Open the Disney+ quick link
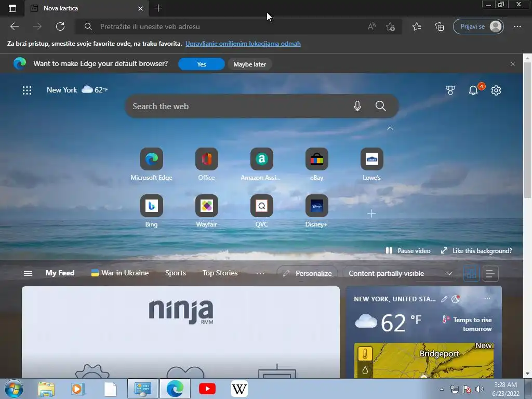532x399 pixels. click(316, 211)
